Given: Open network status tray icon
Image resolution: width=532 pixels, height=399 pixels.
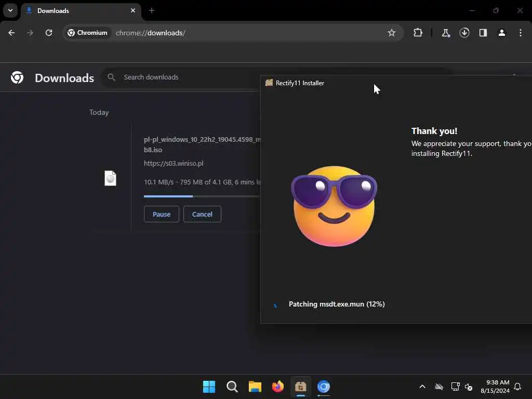Looking at the screenshot, I should 455,387.
